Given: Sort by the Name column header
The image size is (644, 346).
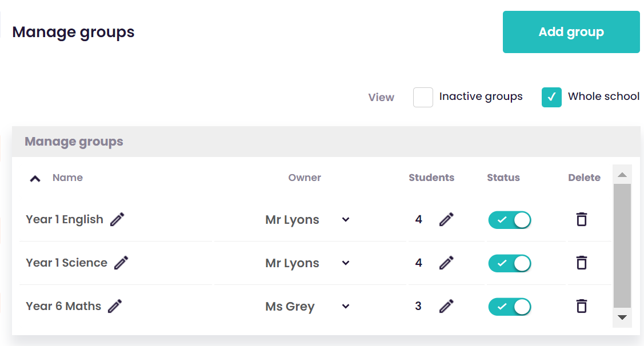Looking at the screenshot, I should pos(68,178).
